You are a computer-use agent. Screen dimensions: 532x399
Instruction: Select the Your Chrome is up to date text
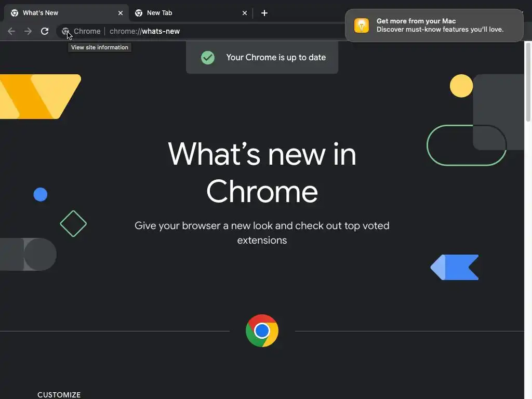[x=276, y=57]
